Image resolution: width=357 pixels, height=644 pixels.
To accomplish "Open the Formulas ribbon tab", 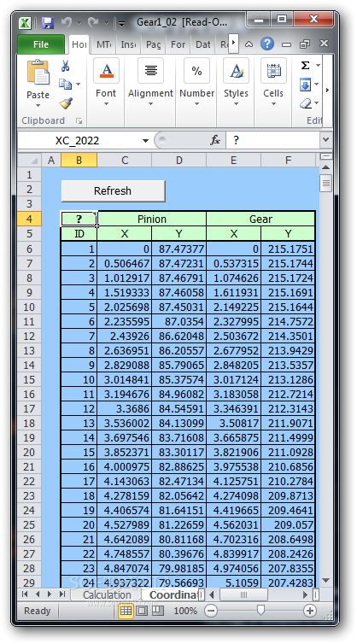I will pyautogui.click(x=178, y=44).
